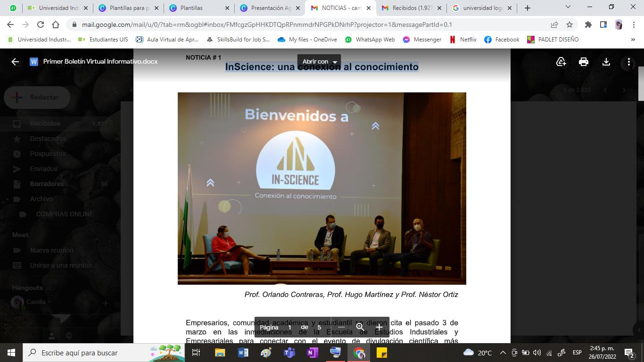Download the docx attachment
The width and height of the screenshot is (644, 362).
coord(606,62)
